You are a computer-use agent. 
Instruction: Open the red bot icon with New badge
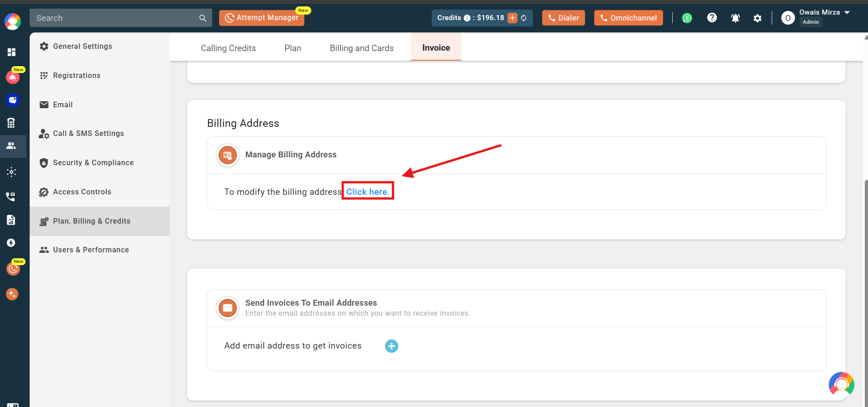click(13, 78)
